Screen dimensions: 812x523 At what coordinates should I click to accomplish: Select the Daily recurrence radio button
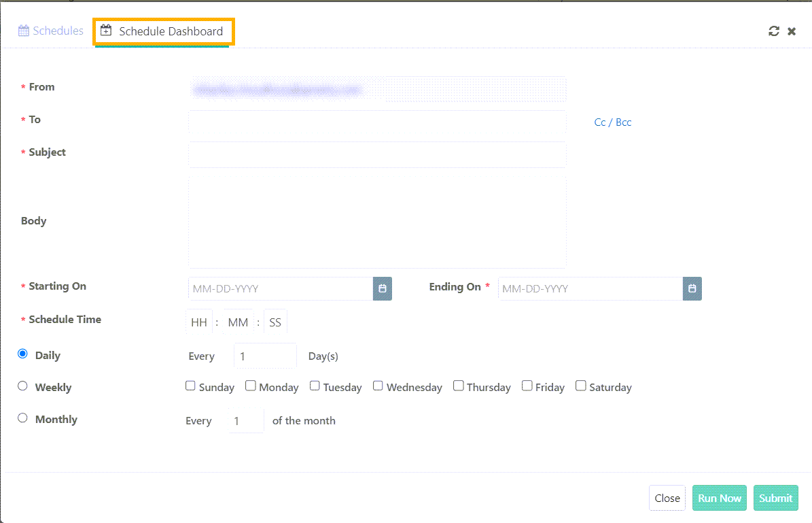(22, 354)
